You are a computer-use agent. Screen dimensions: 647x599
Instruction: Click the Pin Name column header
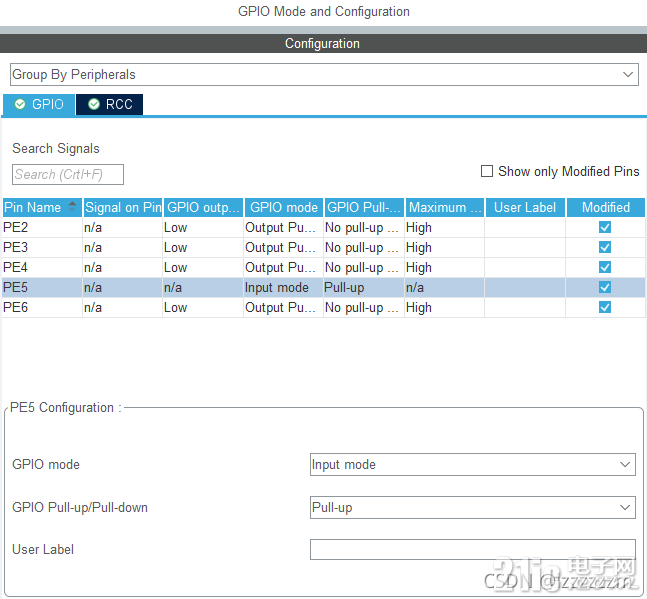click(x=42, y=207)
